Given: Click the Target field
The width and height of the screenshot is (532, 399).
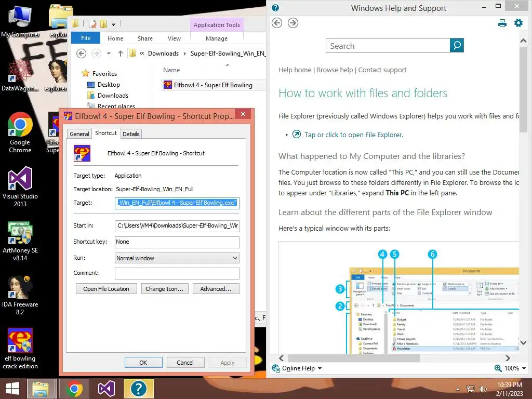Looking at the screenshot, I should pyautogui.click(x=177, y=203).
